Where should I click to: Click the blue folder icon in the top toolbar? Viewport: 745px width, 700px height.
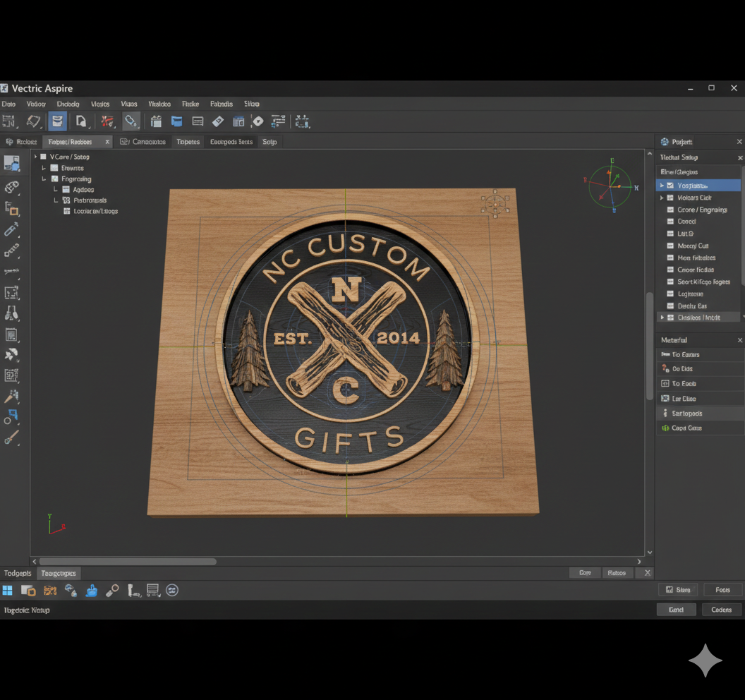click(x=177, y=121)
